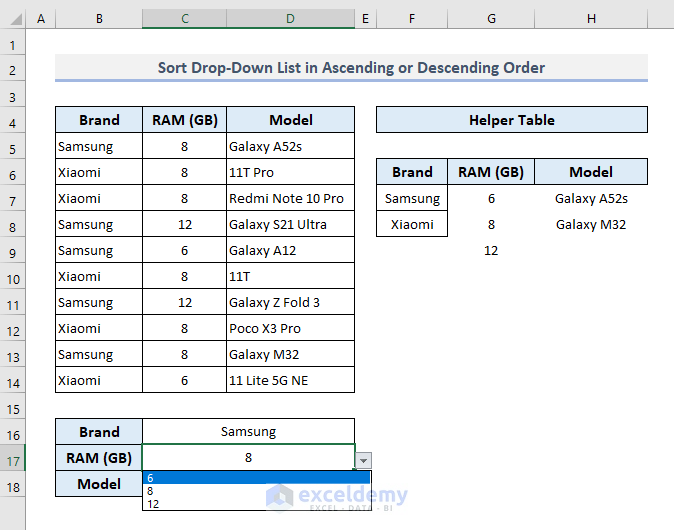
Task: Click Brand label in selector table
Action: point(99,432)
